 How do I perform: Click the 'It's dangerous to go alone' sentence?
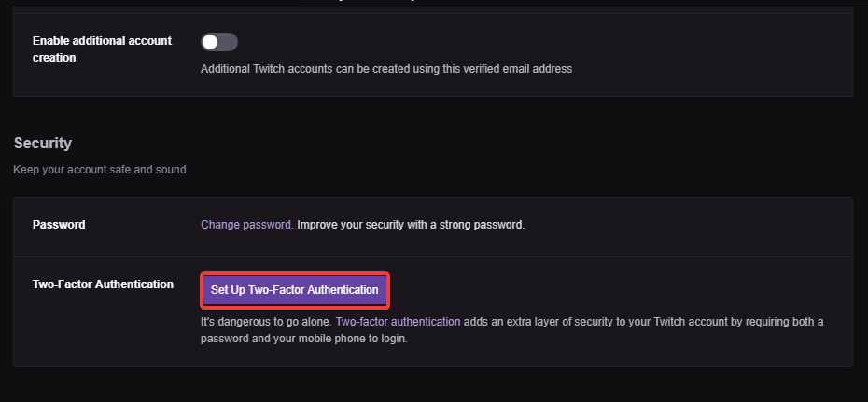pyautogui.click(x=266, y=322)
